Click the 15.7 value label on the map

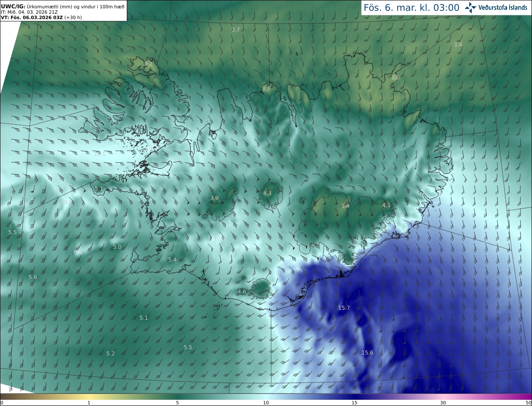tap(344, 308)
